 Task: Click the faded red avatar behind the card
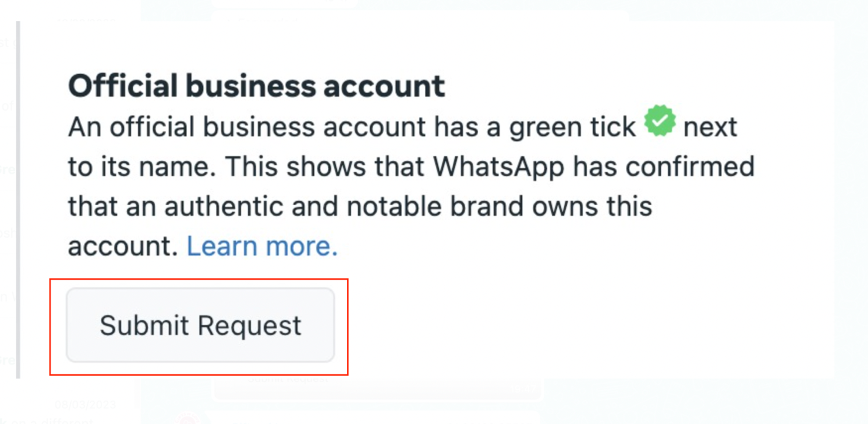[x=187, y=419]
